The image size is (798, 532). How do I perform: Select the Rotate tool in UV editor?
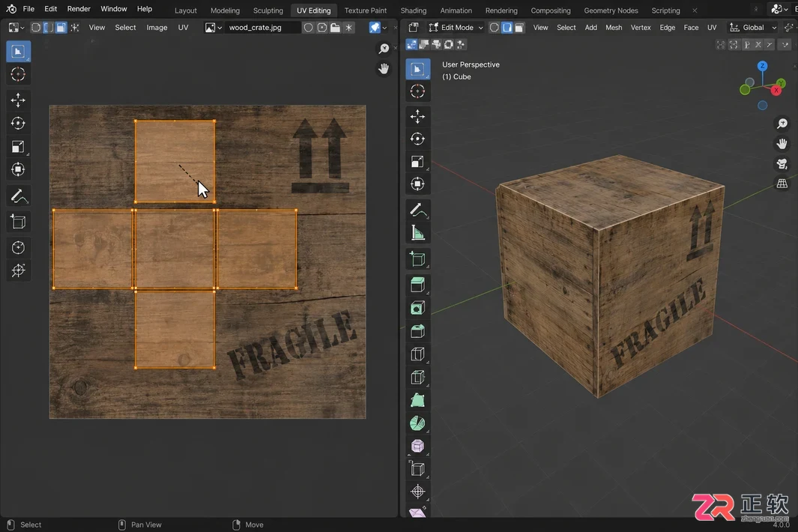18,123
